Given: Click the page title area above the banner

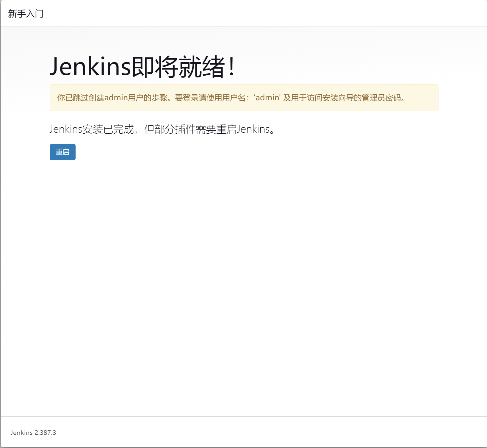Looking at the screenshot, I should pyautogui.click(x=142, y=67).
